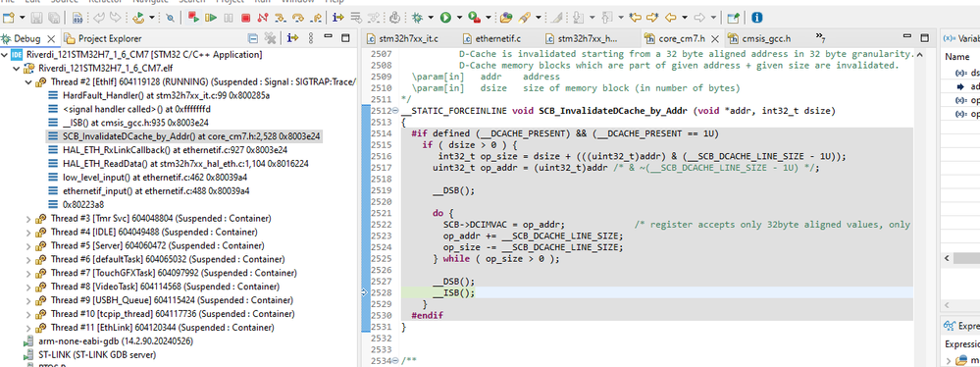Open the New dropdown arrow
Image resolution: width=980 pixels, height=367 pixels.
22,18
